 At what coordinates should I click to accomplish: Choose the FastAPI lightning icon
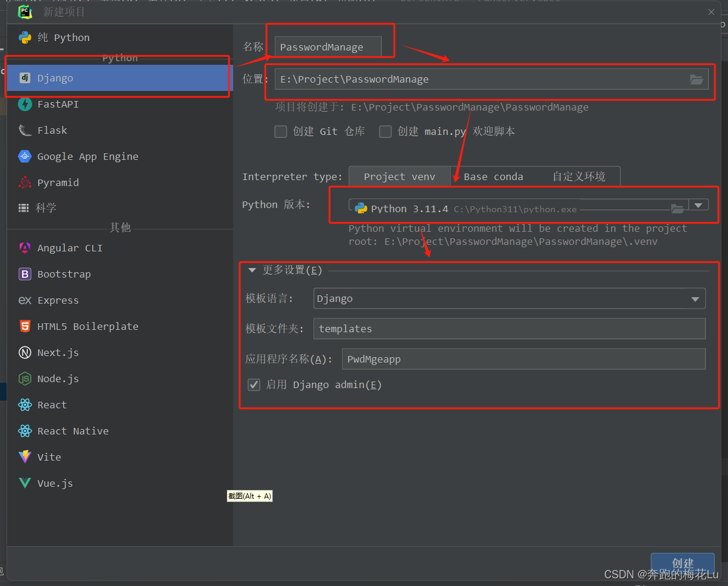pos(25,104)
